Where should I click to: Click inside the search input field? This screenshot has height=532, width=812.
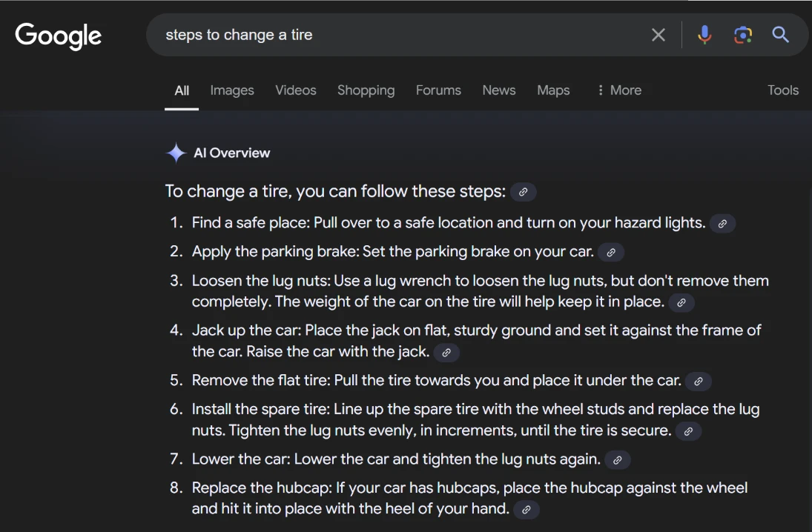[371, 34]
